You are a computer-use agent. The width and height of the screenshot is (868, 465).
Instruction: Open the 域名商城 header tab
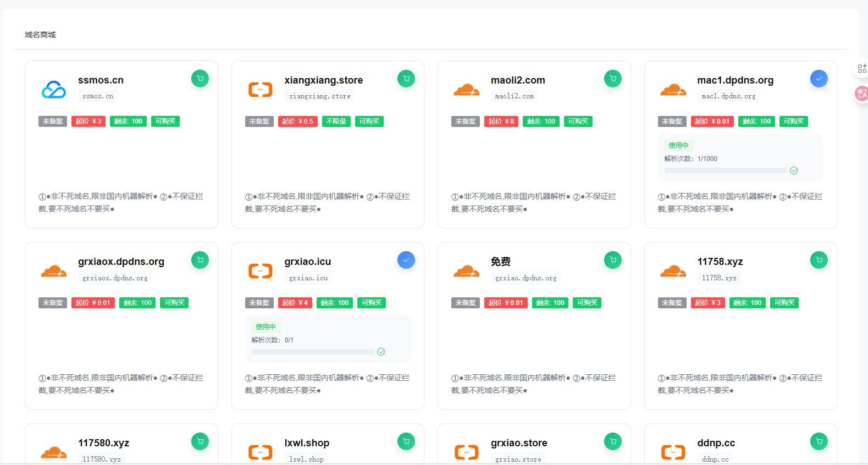[40, 35]
